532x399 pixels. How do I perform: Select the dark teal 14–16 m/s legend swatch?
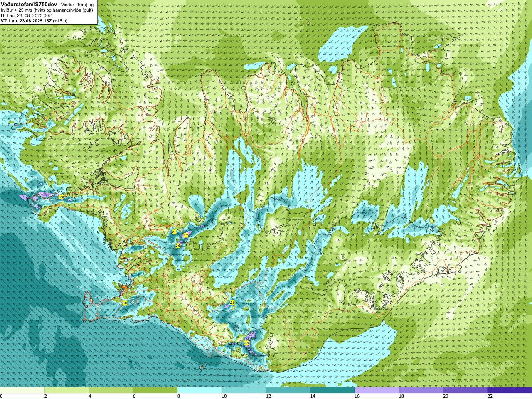(x=332, y=390)
